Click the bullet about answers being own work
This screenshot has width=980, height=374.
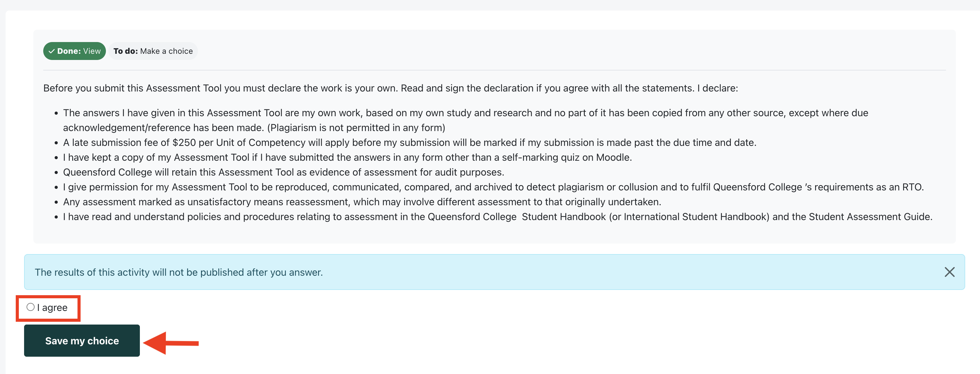pyautogui.click(x=465, y=113)
